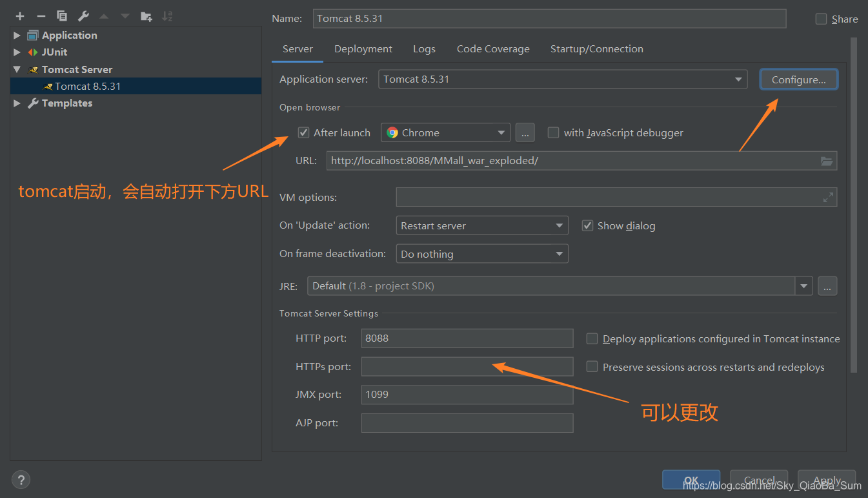Screen dimensions: 868x498
Task: Open JRE browse ellipsis button
Action: (827, 285)
